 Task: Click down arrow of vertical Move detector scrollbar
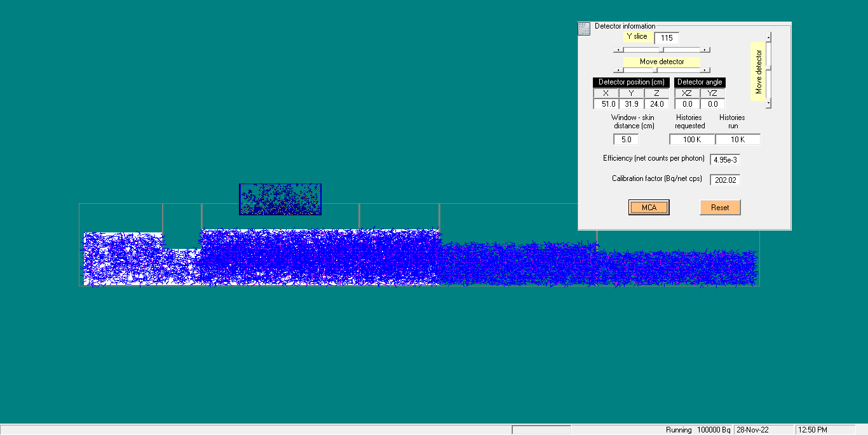pyautogui.click(x=768, y=103)
